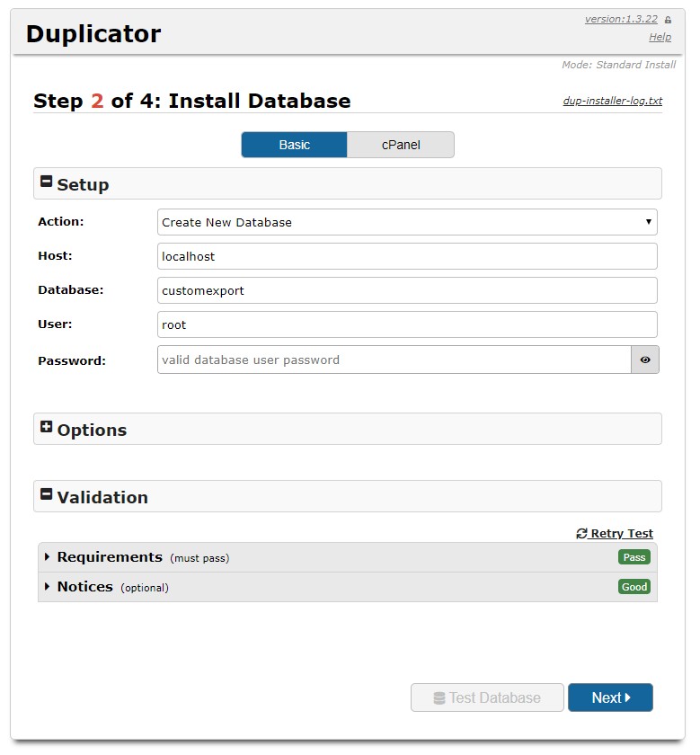Click into the Password input field
The height and width of the screenshot is (755, 700).
pos(394,360)
